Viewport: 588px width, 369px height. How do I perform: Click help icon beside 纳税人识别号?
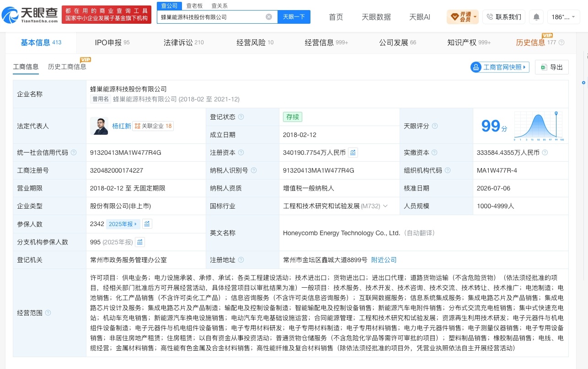tap(254, 170)
